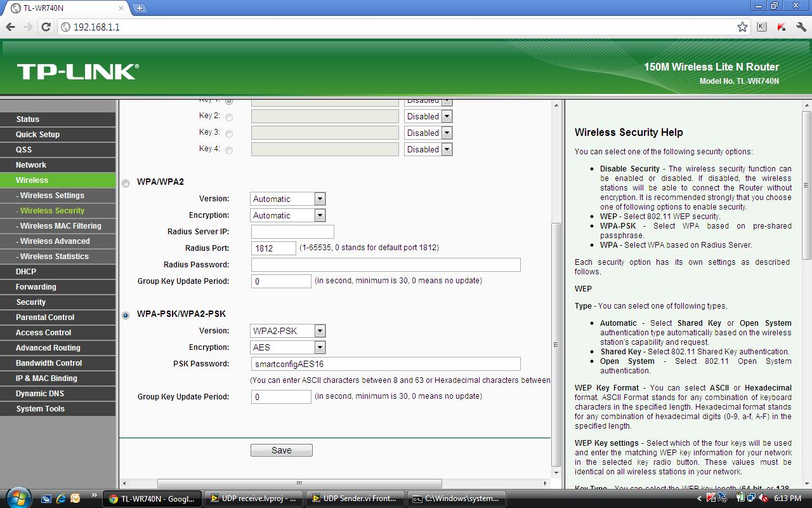Click the browser back arrow

pos(10,27)
